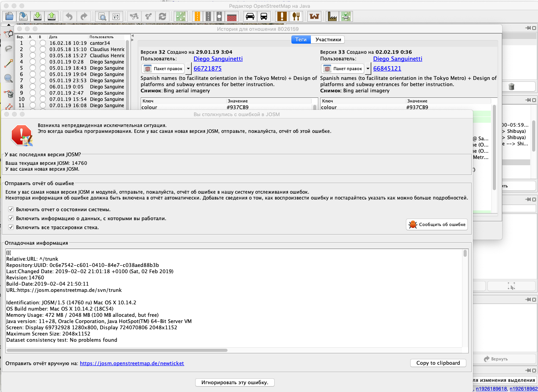The image size is (538, 392).
Task: Select column B radio for version 11
Action: click(42, 105)
